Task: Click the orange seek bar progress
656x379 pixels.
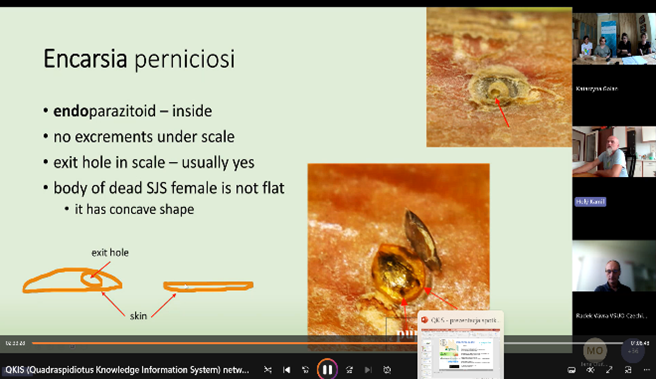Action: coord(226,343)
